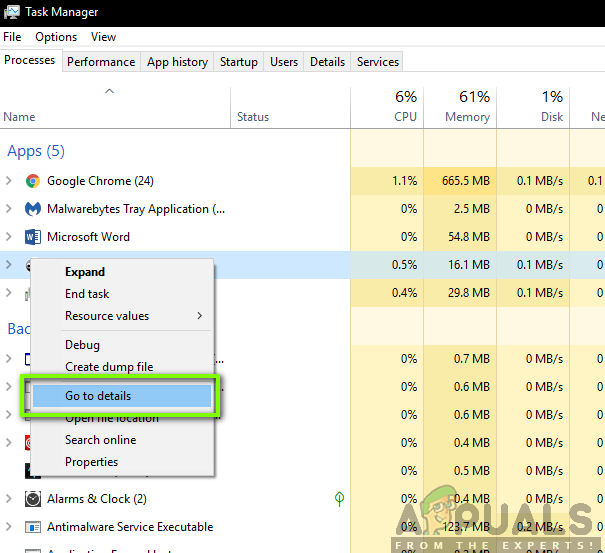
Task: Switch to the Details tab
Action: (x=327, y=62)
